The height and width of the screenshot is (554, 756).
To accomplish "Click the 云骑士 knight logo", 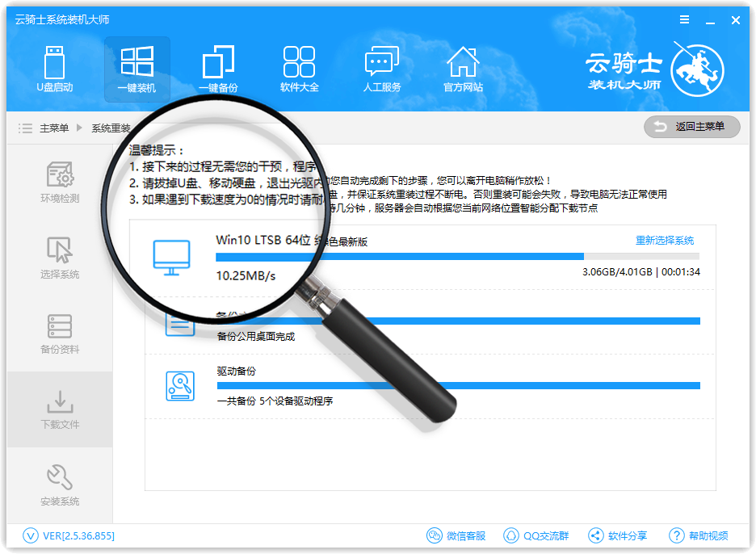I will (x=698, y=70).
